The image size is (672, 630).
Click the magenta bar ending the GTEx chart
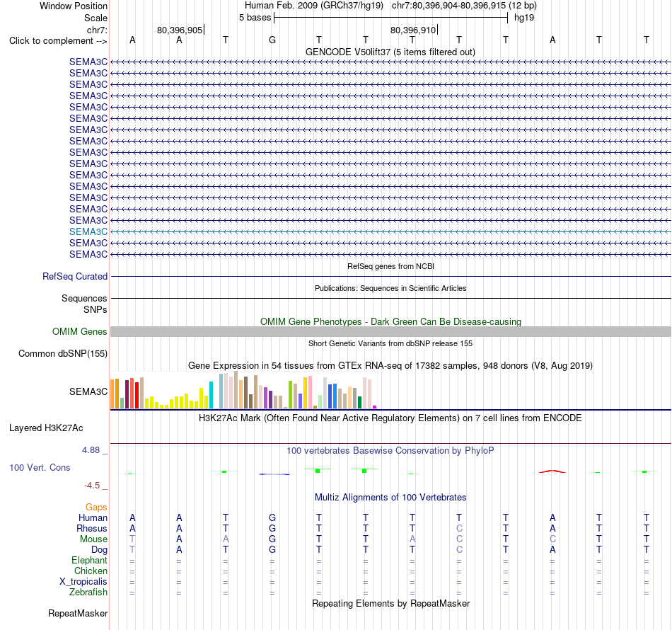[x=375, y=407]
